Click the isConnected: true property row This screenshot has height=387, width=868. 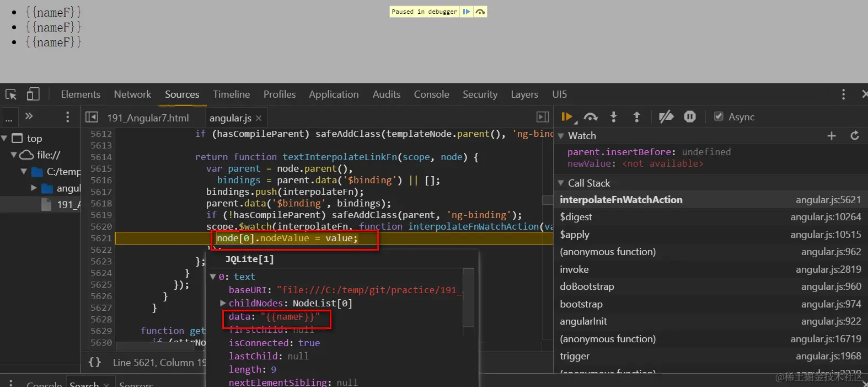point(274,343)
